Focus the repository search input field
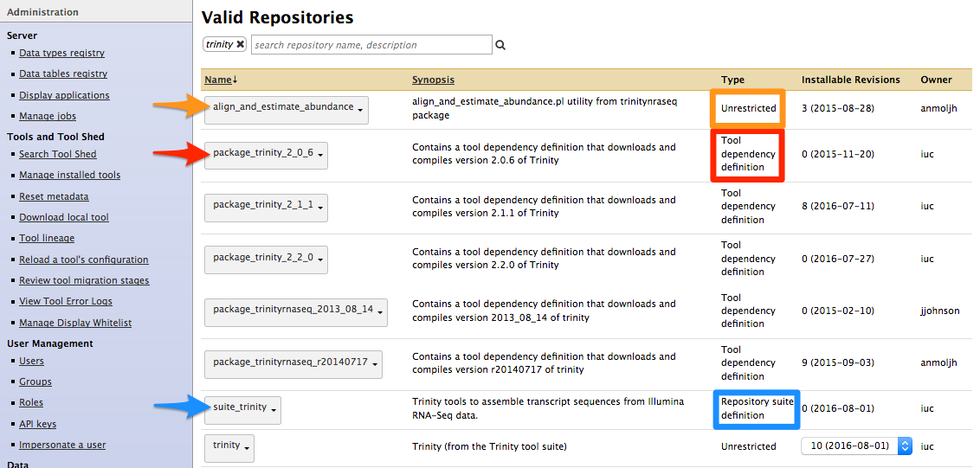 (x=371, y=45)
